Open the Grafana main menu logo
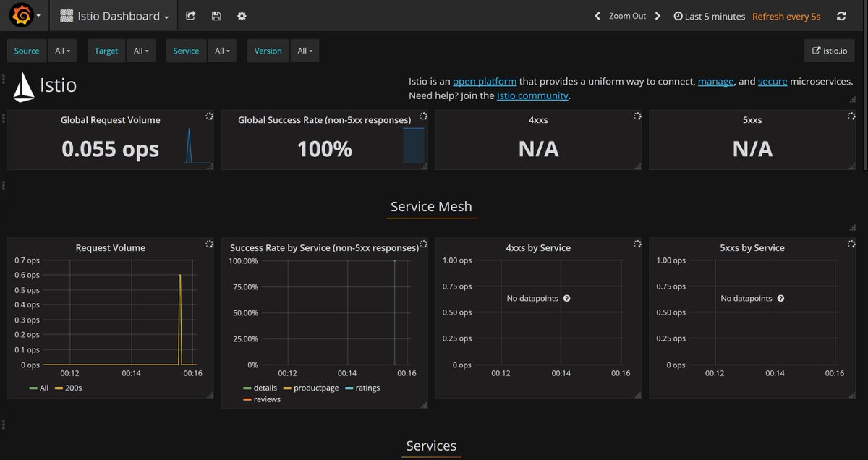The width and height of the screenshot is (868, 460). 20,14
